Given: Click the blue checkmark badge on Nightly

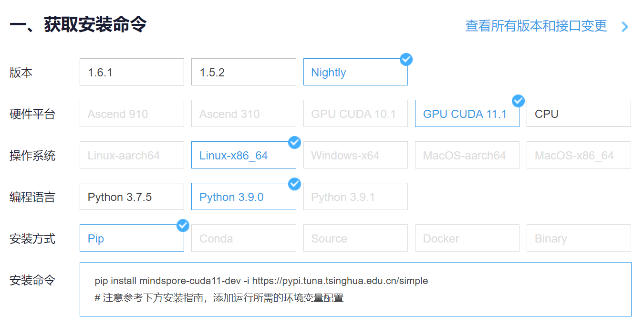Looking at the screenshot, I should (x=406, y=59).
